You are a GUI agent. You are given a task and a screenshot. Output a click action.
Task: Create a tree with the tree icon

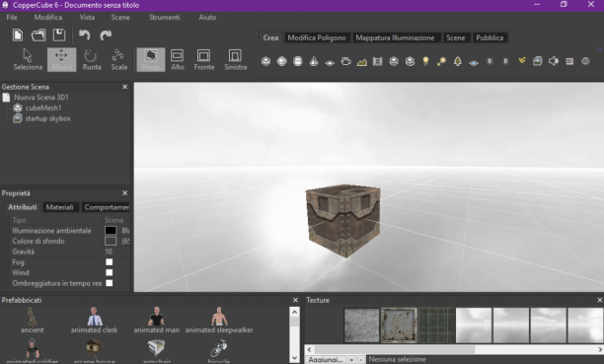click(x=458, y=61)
